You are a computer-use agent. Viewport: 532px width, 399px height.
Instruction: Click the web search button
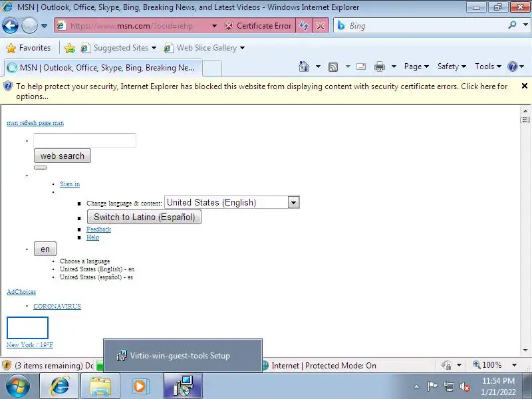(x=63, y=156)
